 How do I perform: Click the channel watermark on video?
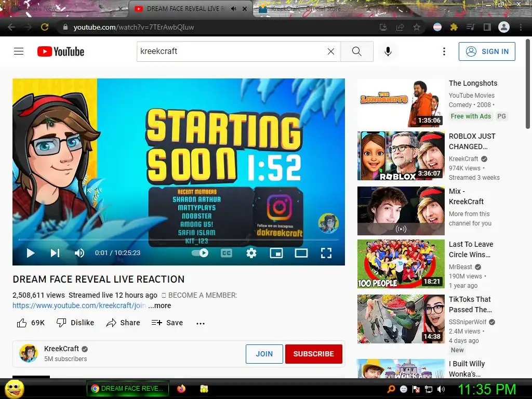click(328, 223)
